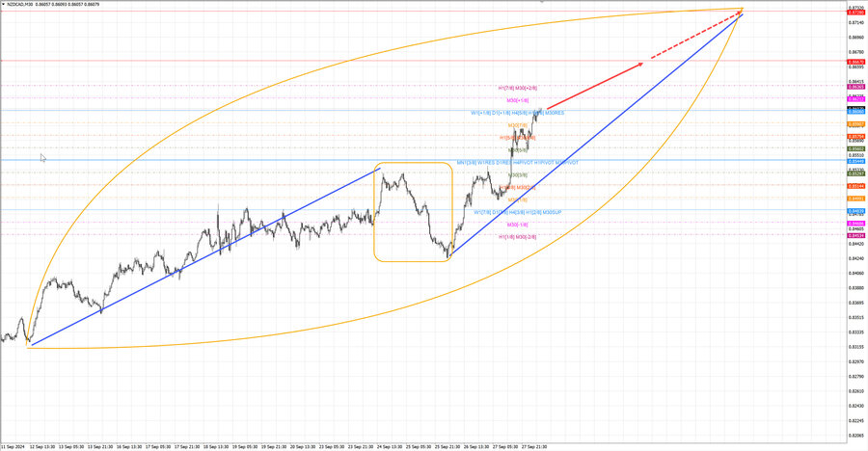Image resolution: width=868 pixels, height=451 pixels.
Task: Click the 0.84060 price axis value
Action: 856,274
